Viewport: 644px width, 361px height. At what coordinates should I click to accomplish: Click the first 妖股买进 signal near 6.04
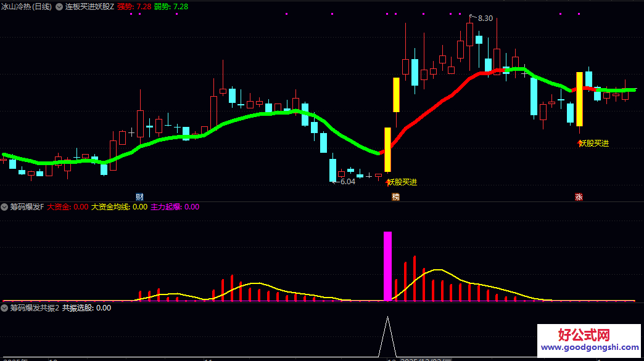pyautogui.click(x=402, y=182)
